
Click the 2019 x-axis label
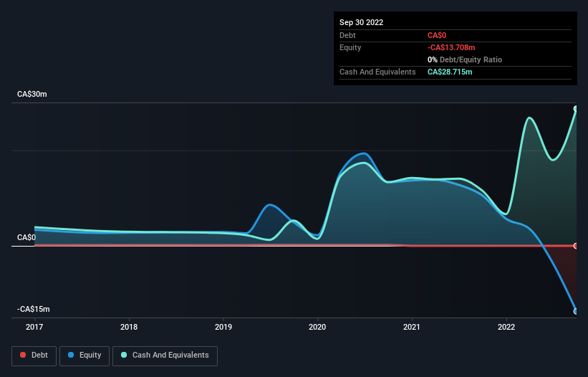223,327
